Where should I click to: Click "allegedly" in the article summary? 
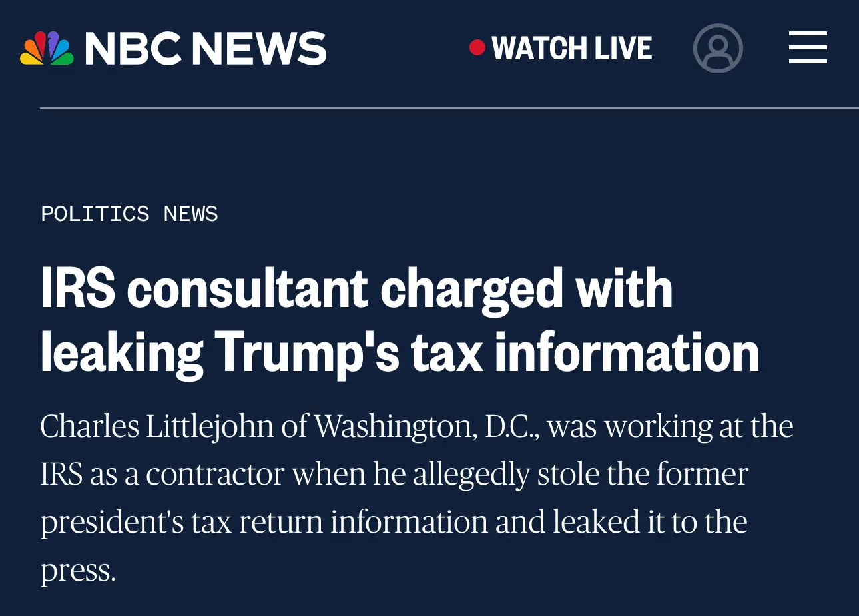coord(470,474)
